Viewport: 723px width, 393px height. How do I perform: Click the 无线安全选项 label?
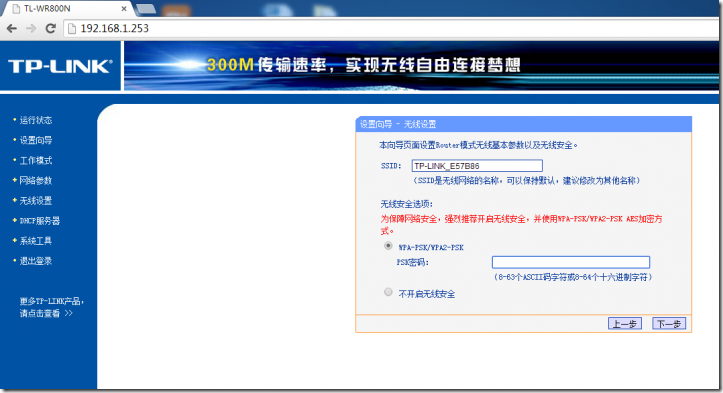click(407, 204)
